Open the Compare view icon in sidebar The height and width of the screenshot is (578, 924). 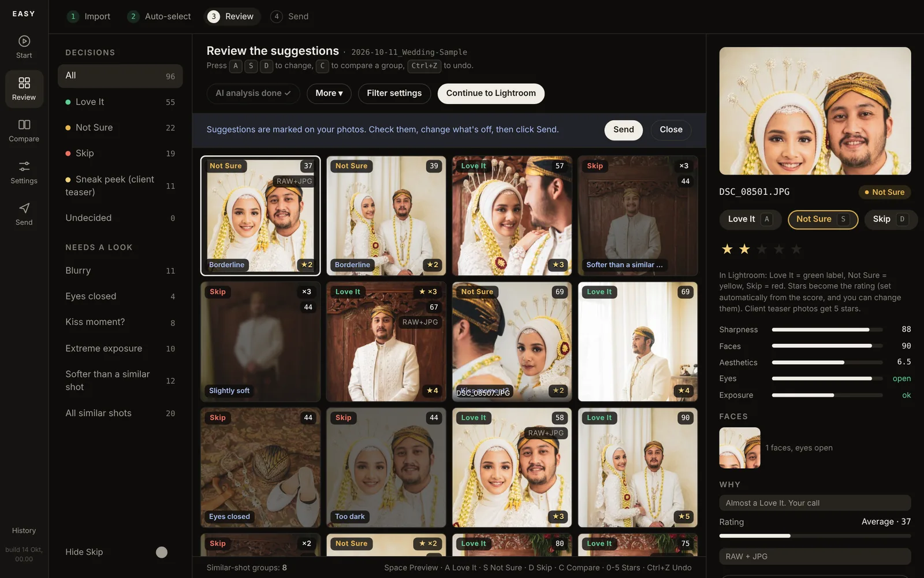tap(24, 131)
